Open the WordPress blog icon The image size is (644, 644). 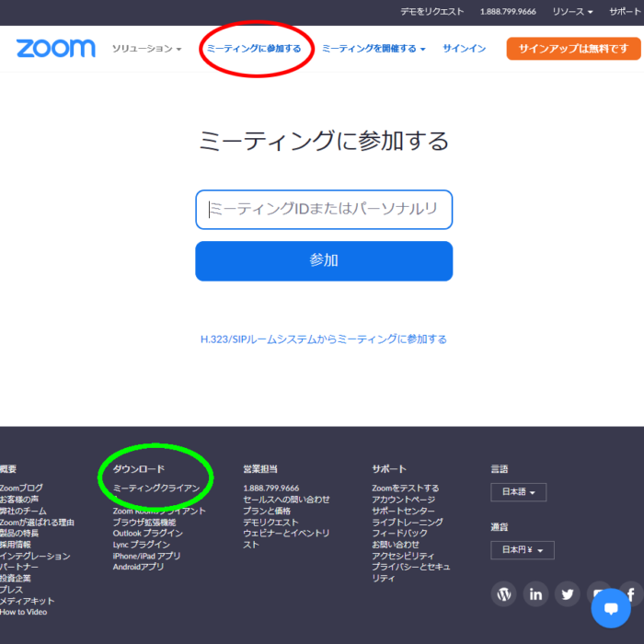[504, 593]
